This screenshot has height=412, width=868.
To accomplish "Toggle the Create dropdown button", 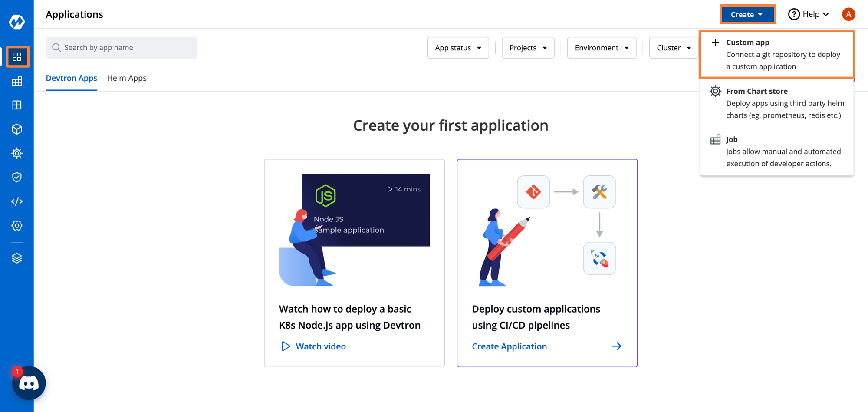I will click(x=748, y=14).
